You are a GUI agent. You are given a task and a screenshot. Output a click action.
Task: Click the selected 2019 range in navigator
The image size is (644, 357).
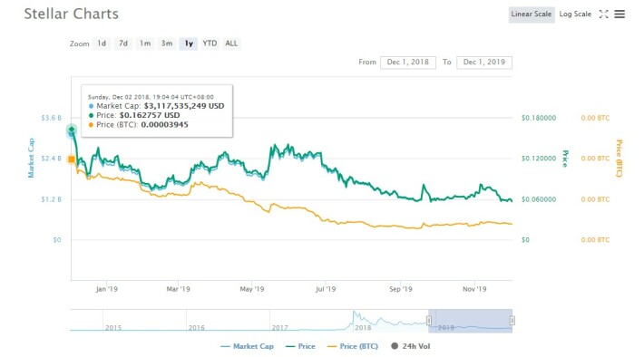click(470, 321)
